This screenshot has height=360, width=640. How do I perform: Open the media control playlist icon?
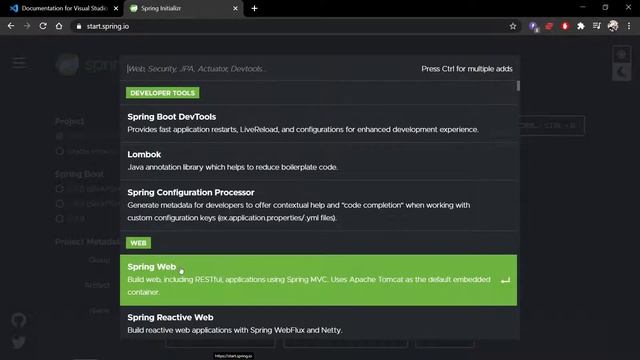[x=597, y=26]
